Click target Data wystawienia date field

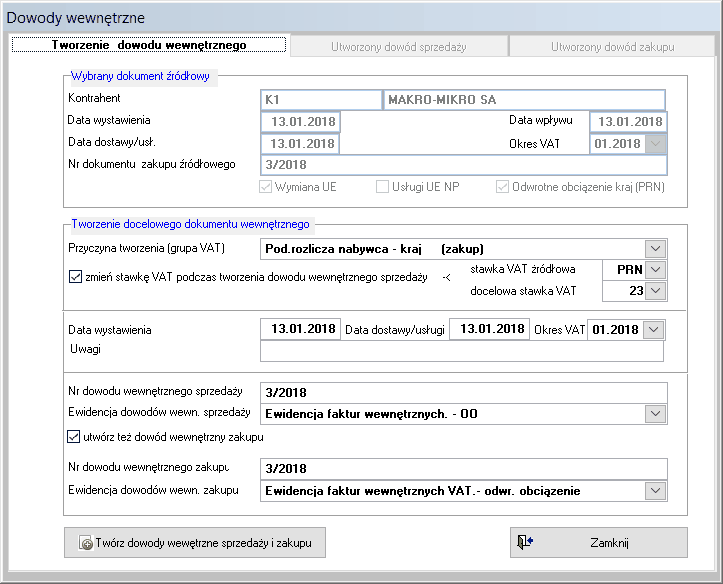[300, 329]
